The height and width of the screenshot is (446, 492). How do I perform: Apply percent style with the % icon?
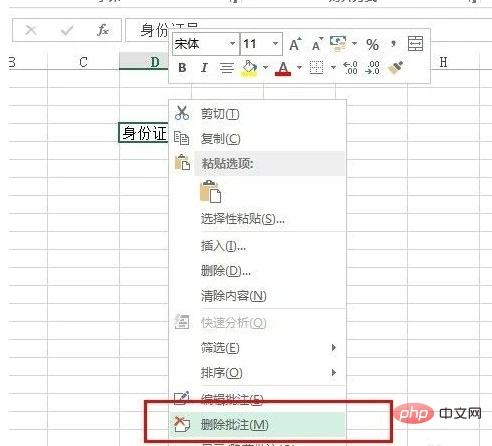372,44
